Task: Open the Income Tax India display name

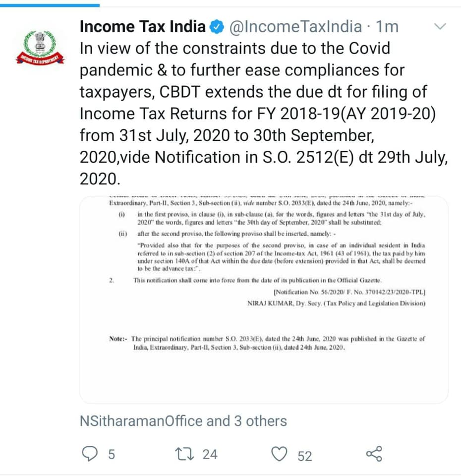Action: (143, 27)
